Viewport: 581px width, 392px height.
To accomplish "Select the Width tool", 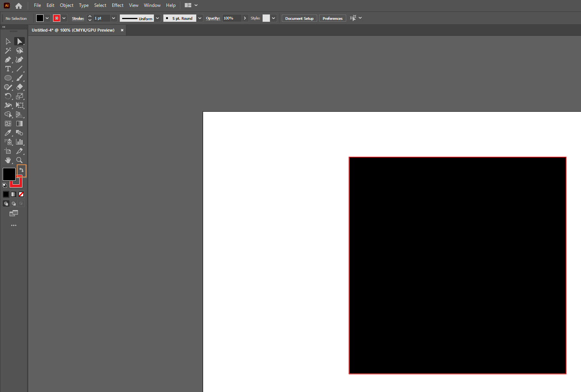I will coord(8,105).
